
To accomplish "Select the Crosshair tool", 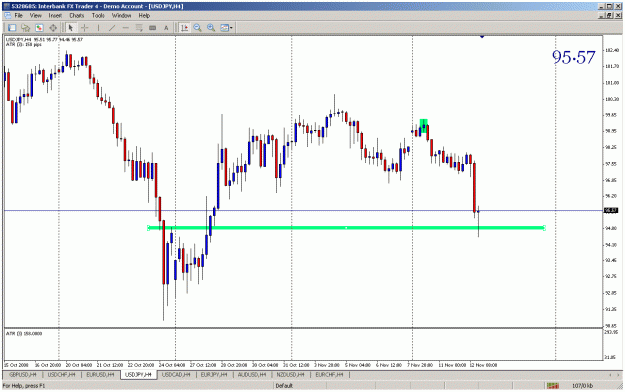I will [x=85, y=28].
